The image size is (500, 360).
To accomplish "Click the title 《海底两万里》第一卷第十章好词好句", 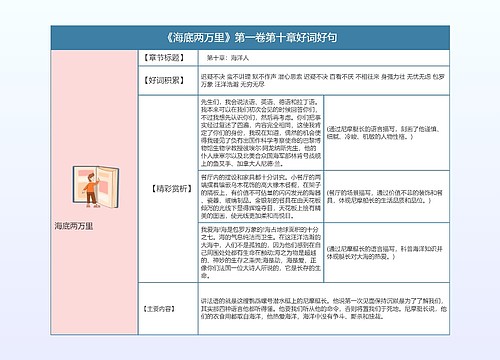I will point(251,37).
